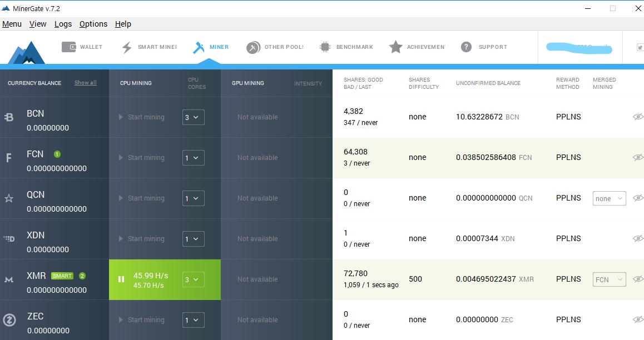Open the Wallet tab icon

point(68,47)
